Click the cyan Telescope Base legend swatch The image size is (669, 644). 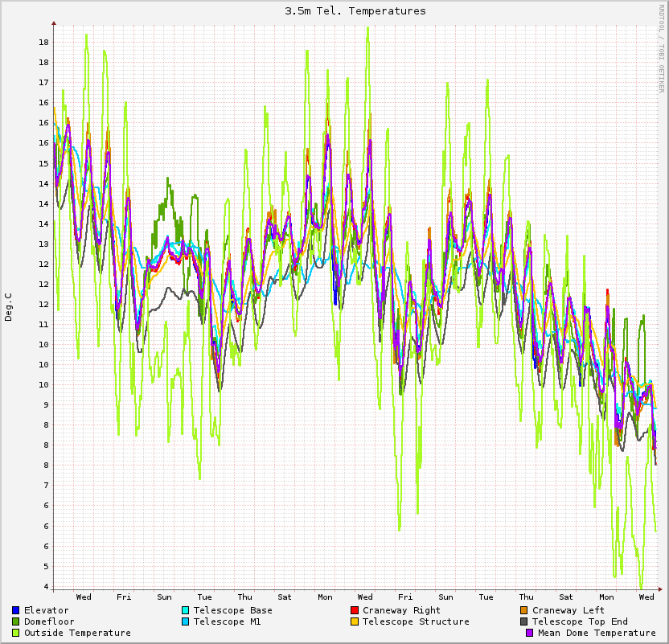[186, 610]
